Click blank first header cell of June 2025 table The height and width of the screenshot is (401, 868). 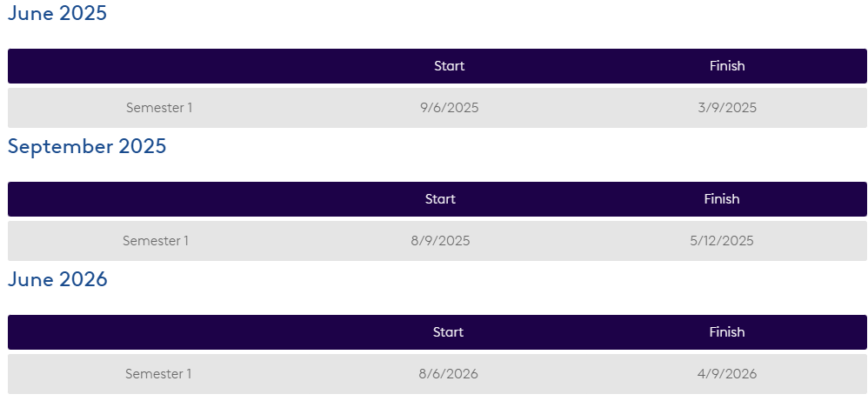click(x=159, y=66)
